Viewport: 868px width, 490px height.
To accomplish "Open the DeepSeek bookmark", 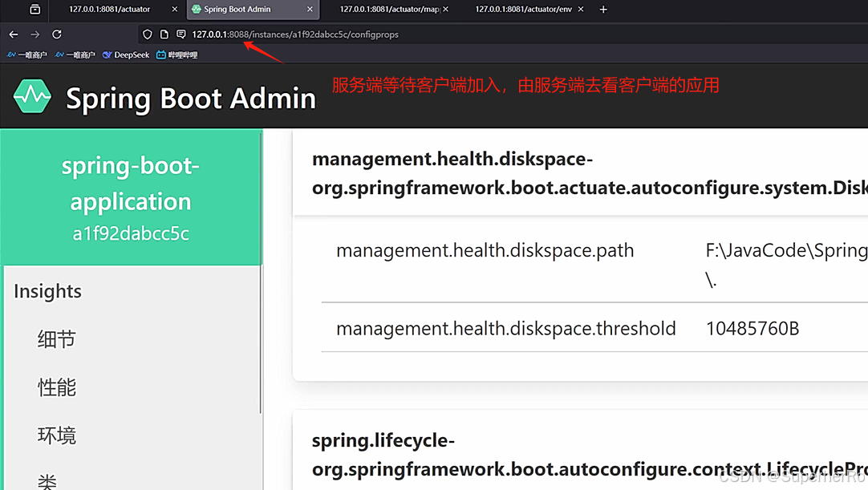I will (126, 55).
